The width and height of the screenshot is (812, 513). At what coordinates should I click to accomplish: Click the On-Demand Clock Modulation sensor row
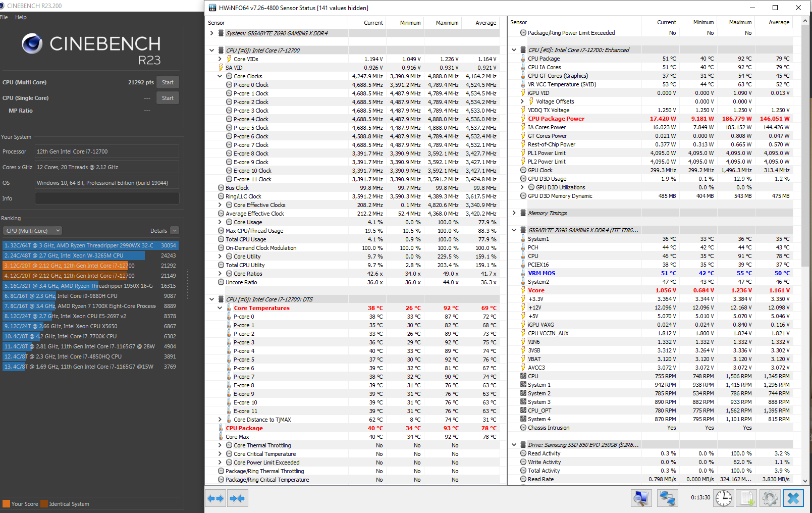tap(353, 248)
